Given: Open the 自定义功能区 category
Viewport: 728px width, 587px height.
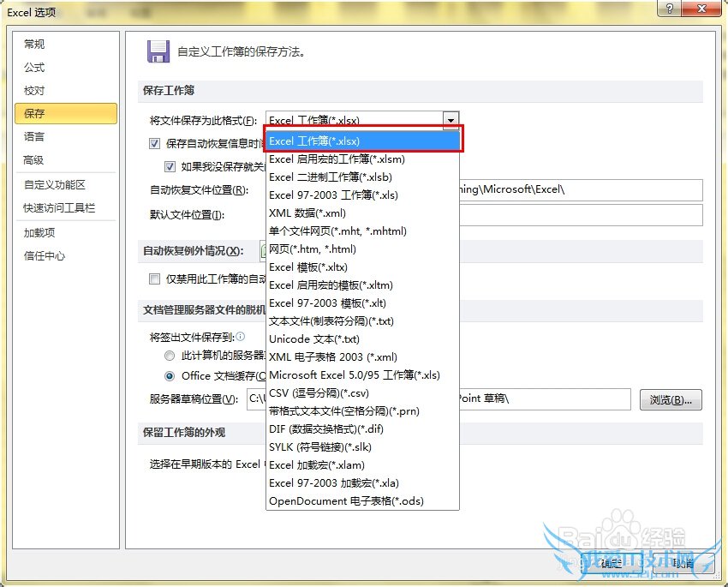Looking at the screenshot, I should click(66, 185).
